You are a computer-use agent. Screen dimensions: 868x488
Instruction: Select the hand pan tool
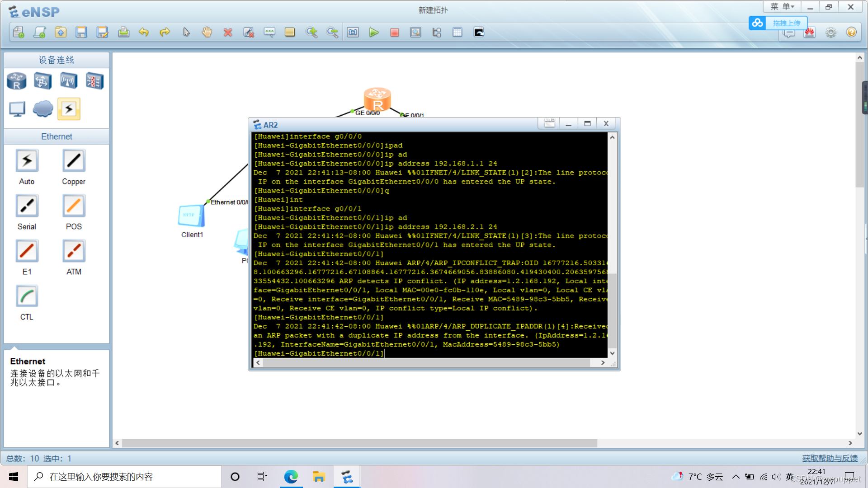[x=207, y=32]
